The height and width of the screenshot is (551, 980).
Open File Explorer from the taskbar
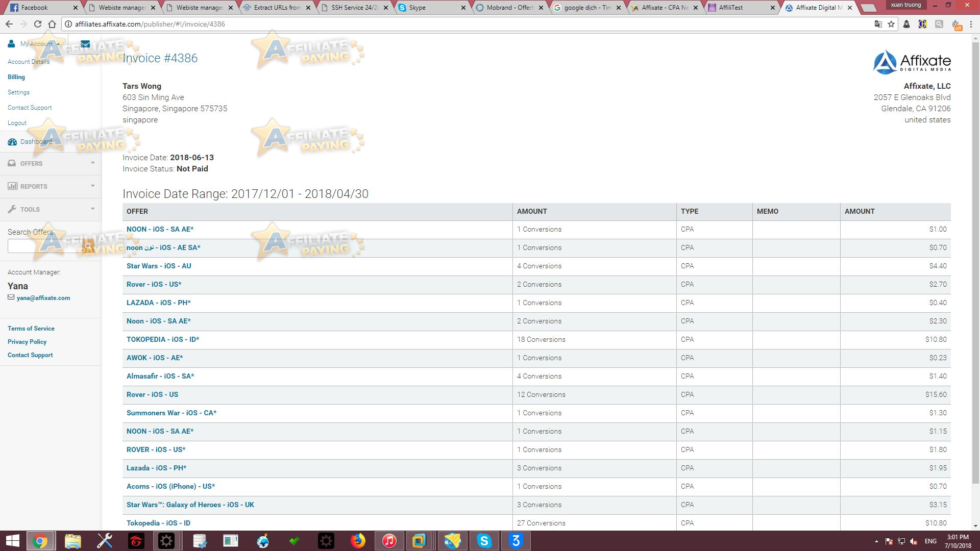(x=72, y=541)
